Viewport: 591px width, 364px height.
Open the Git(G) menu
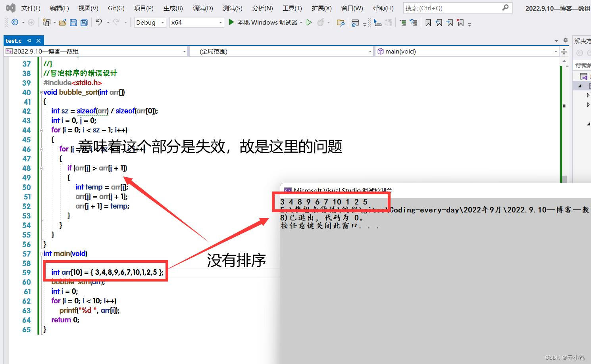coord(116,8)
